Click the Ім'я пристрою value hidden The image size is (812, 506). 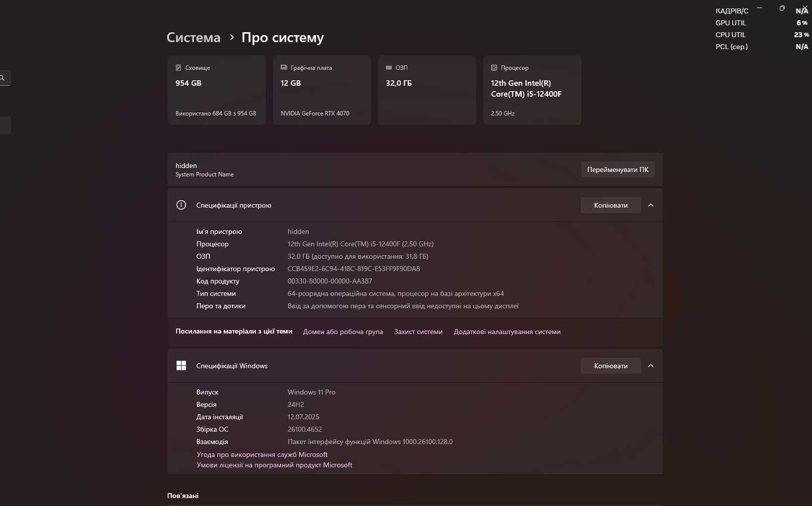298,231
